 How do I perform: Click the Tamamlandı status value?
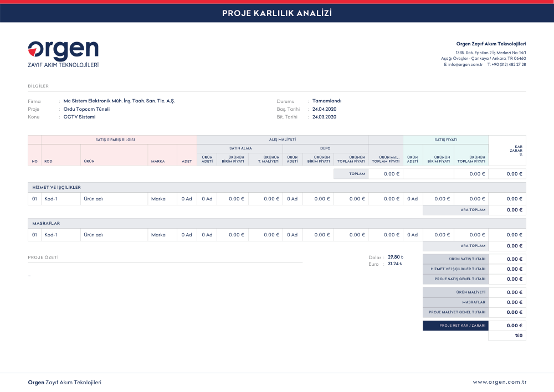tap(327, 101)
